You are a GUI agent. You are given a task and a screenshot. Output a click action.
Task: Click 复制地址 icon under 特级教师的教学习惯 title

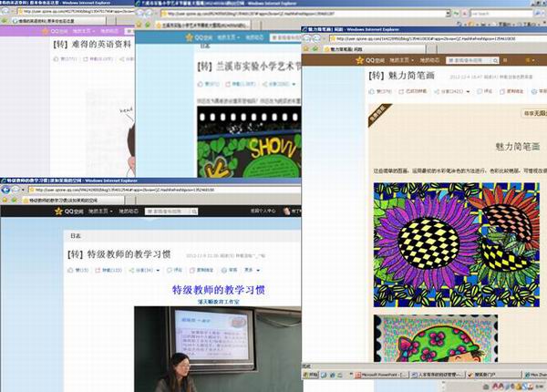pyautogui.click(x=192, y=270)
